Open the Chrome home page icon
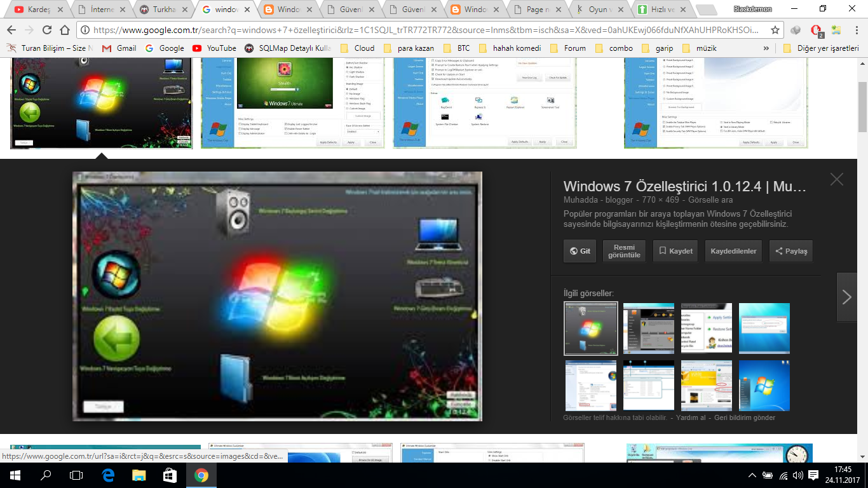Image resolution: width=868 pixels, height=488 pixels. pyautogui.click(x=64, y=30)
